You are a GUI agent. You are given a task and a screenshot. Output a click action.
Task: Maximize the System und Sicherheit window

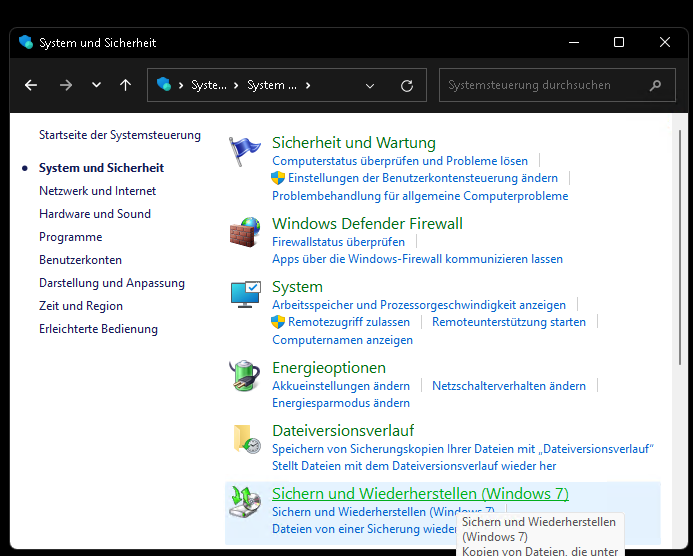(619, 42)
